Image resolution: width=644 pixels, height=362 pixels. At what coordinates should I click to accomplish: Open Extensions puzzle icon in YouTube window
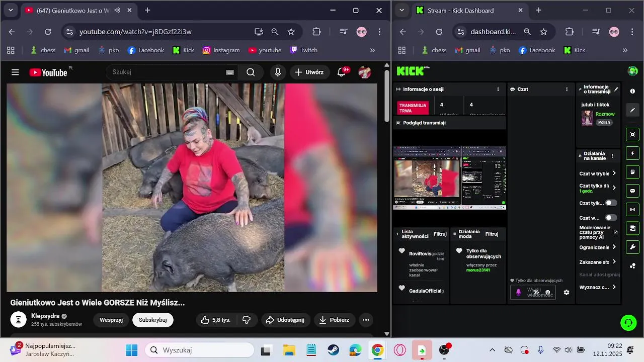click(x=316, y=32)
